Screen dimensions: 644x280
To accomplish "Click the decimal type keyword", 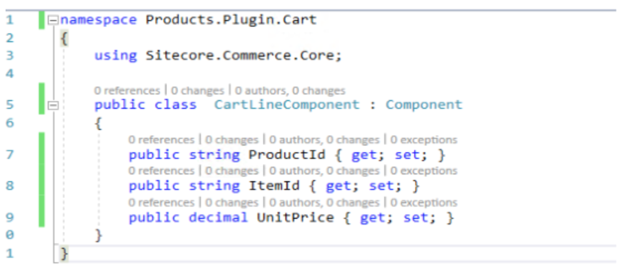I will [x=219, y=217].
